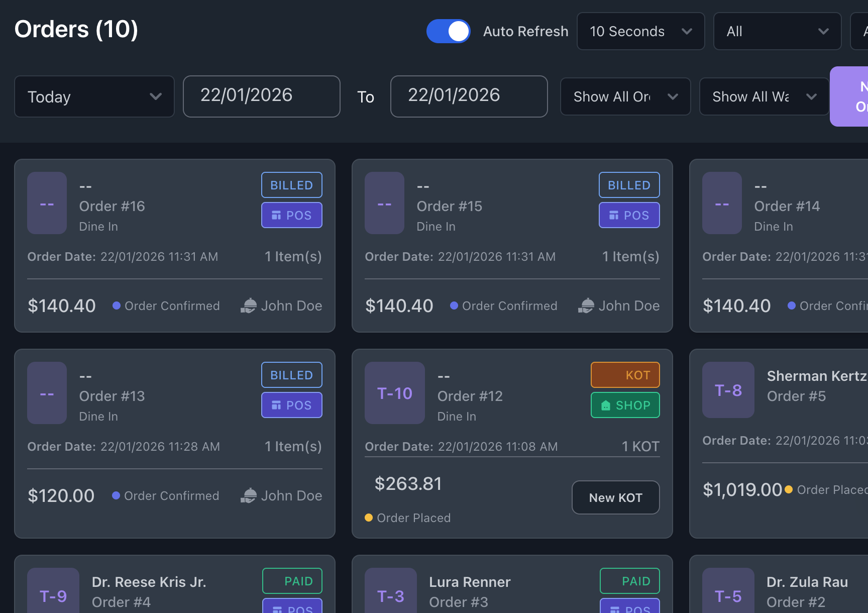This screenshot has width=868, height=613.
Task: Expand the Show All Orders dropdown
Action: point(625,96)
